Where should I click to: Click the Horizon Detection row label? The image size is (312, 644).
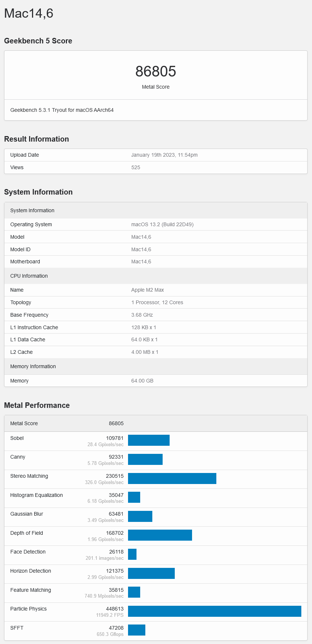[x=31, y=571]
